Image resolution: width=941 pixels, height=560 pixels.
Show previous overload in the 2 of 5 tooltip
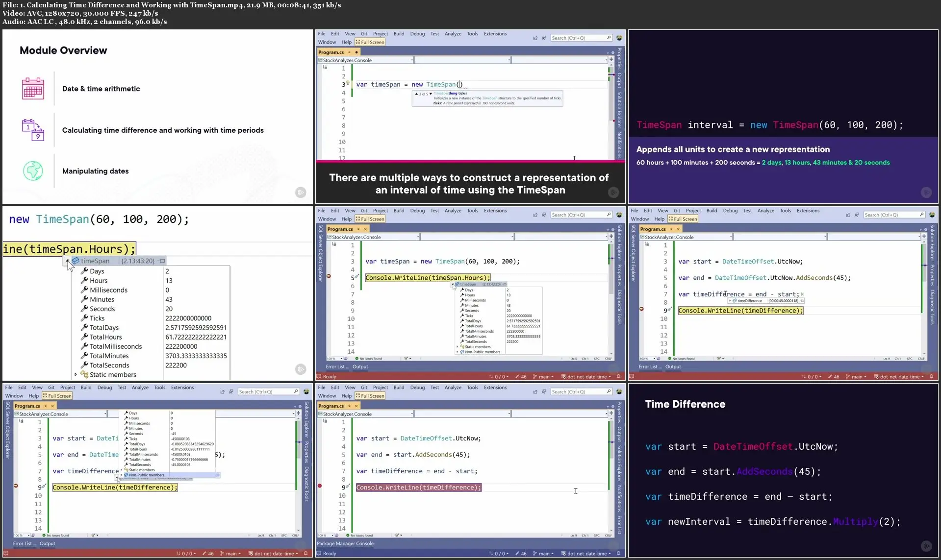coord(416,94)
